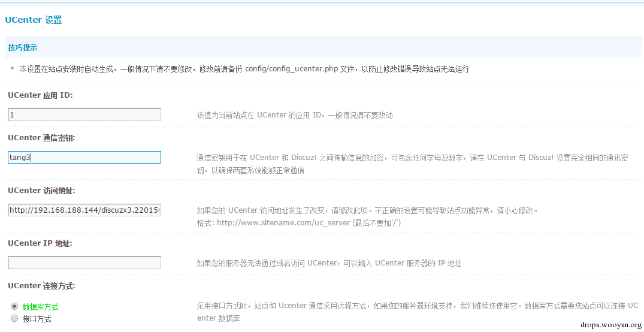The height and width of the screenshot is (332, 644).
Task: Click the empty UCenter IP 地址 field
Action: pyautogui.click(x=84, y=263)
